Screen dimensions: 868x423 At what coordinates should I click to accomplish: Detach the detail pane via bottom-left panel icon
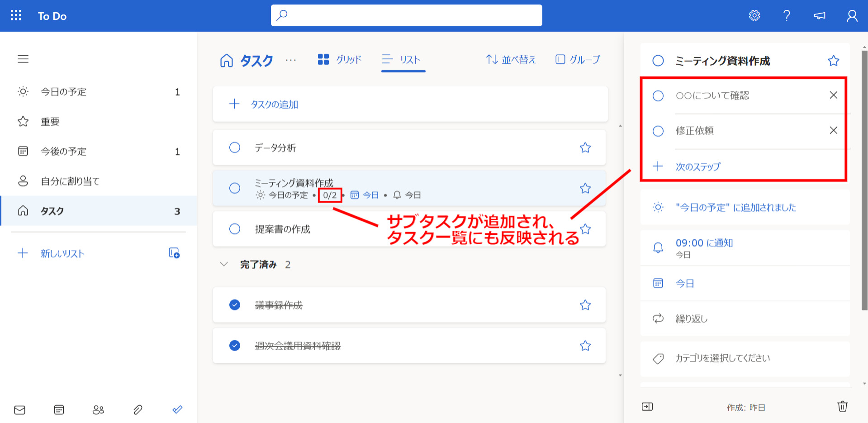[x=647, y=407]
